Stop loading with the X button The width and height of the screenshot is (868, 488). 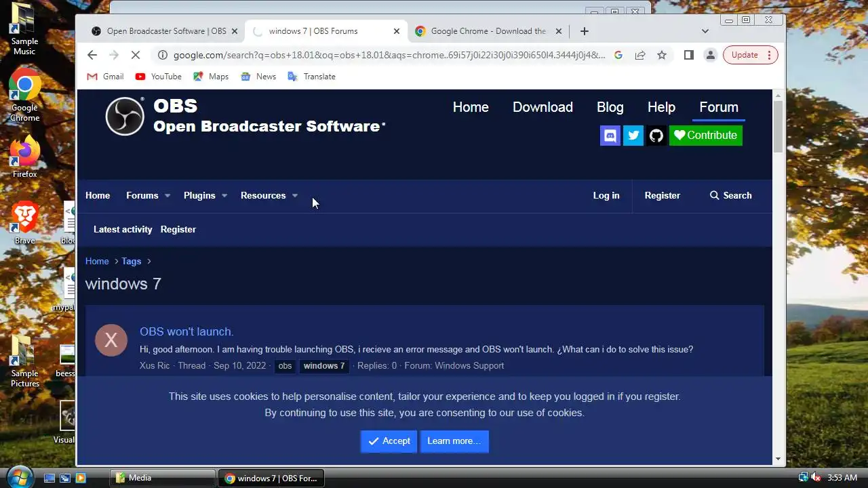pos(136,55)
